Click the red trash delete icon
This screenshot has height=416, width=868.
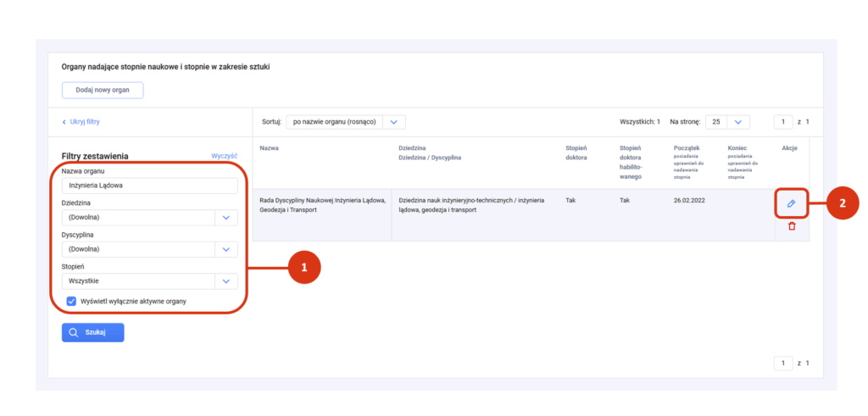pyautogui.click(x=792, y=226)
